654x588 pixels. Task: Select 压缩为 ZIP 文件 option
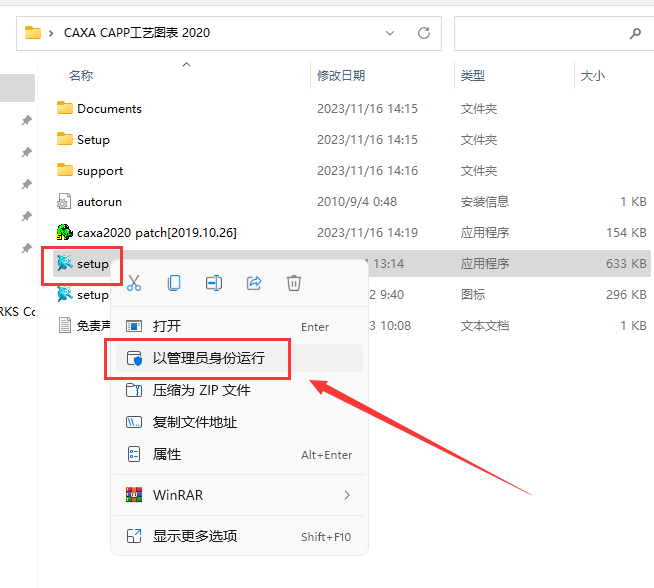point(239,390)
